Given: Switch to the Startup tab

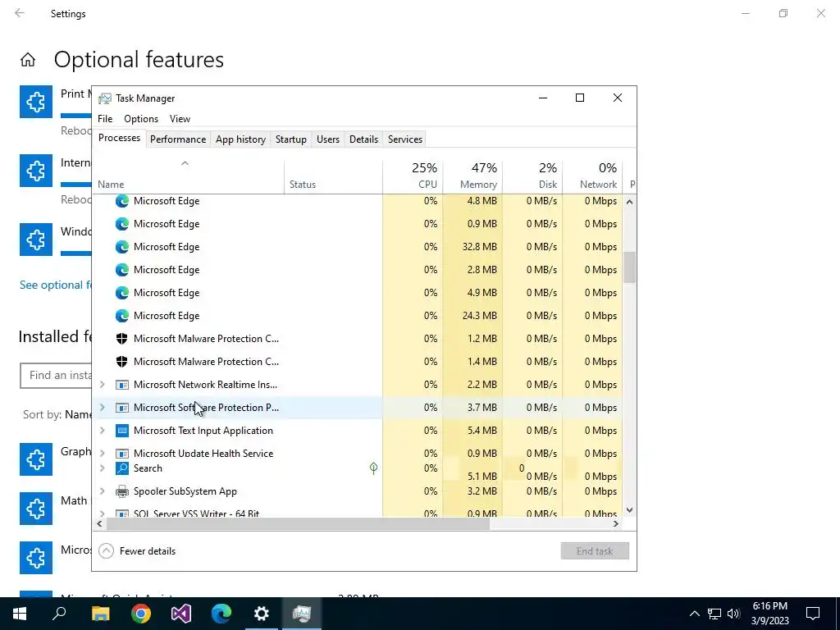Looking at the screenshot, I should click(x=291, y=139).
